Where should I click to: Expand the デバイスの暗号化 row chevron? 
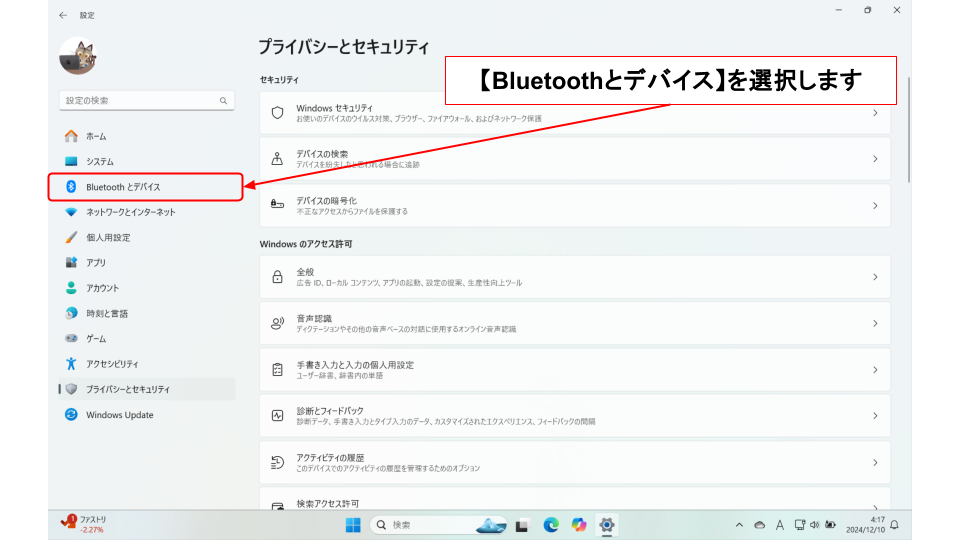875,205
